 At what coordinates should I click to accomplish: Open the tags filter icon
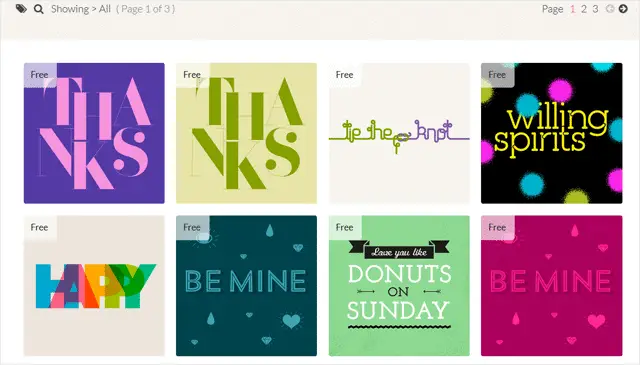[21, 9]
